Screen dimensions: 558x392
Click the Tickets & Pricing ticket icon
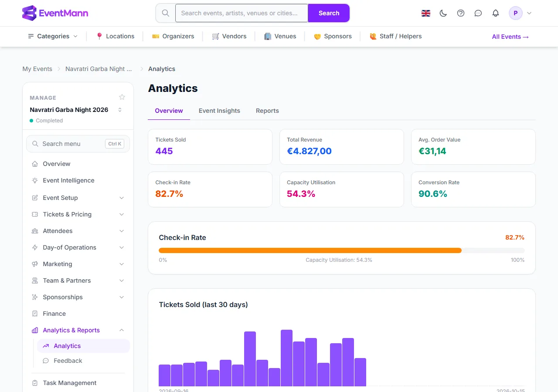pyautogui.click(x=35, y=214)
